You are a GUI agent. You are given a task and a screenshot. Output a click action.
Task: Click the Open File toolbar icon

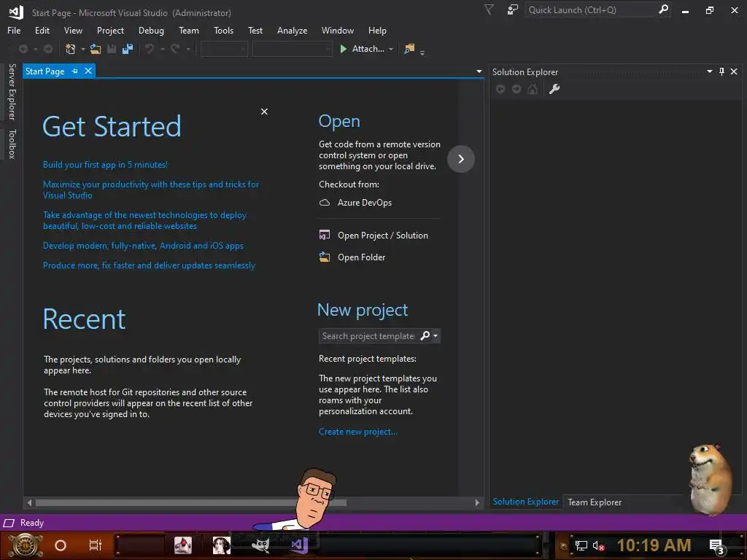(96, 49)
